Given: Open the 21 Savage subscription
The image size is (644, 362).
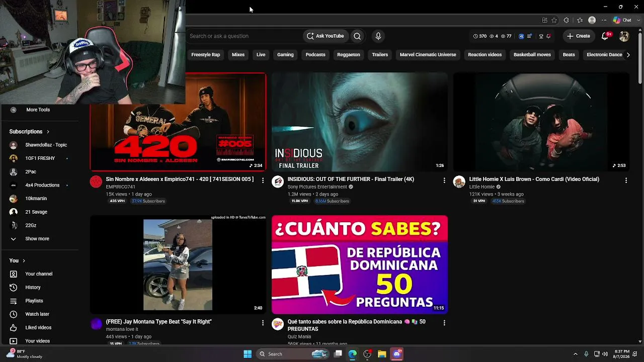Looking at the screenshot, I should [x=36, y=212].
